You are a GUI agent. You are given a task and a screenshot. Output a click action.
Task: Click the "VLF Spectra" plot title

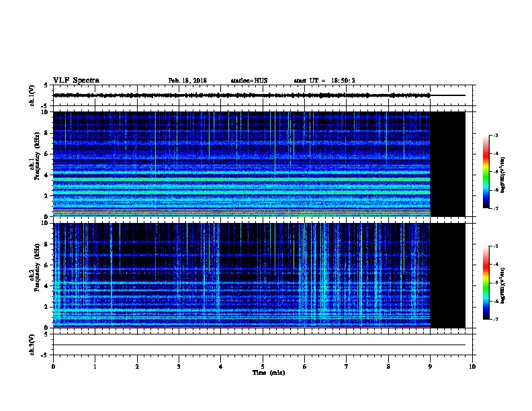(x=76, y=81)
